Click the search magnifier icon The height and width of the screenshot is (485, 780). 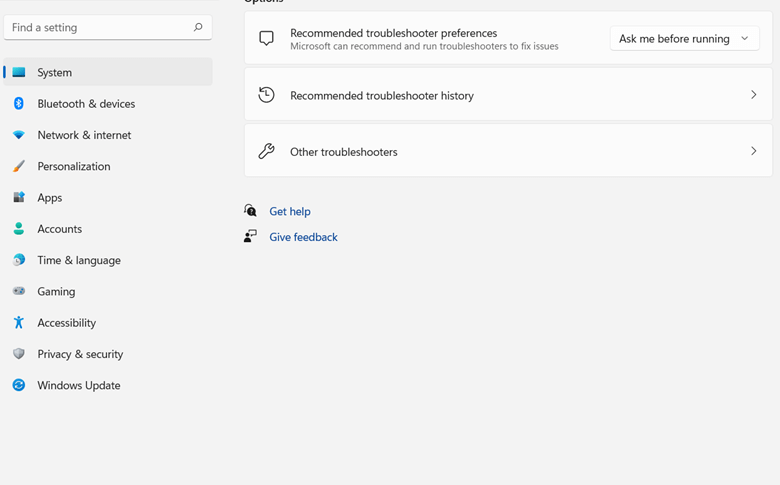(x=198, y=28)
